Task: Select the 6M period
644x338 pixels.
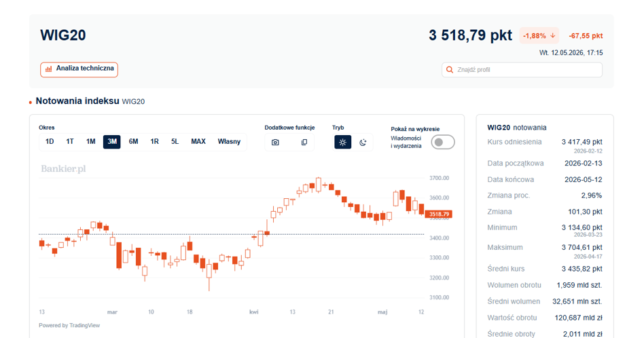Action: tap(133, 142)
